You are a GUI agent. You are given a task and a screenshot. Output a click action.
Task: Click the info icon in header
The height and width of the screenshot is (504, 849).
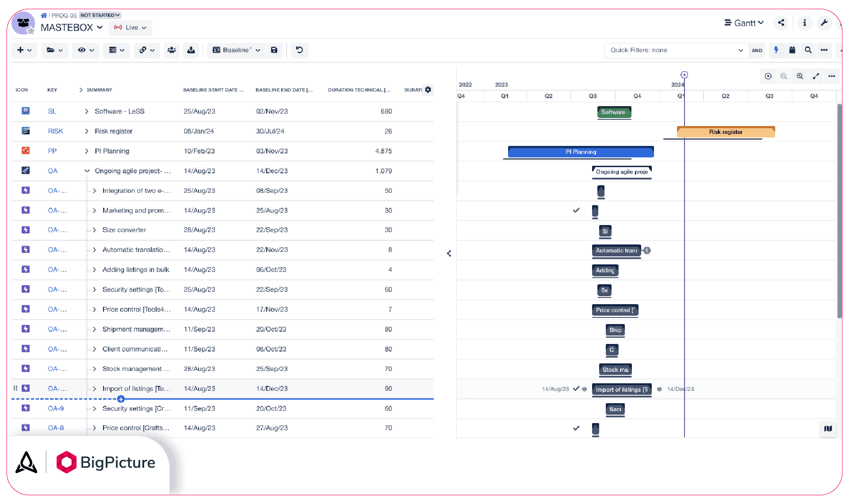pyautogui.click(x=805, y=23)
